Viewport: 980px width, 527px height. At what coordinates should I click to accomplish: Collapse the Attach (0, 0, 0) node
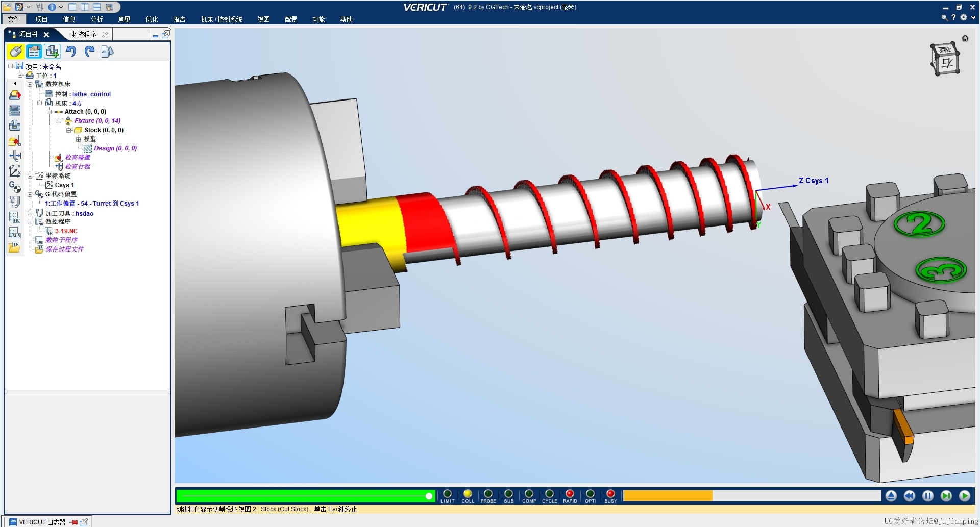[50, 112]
